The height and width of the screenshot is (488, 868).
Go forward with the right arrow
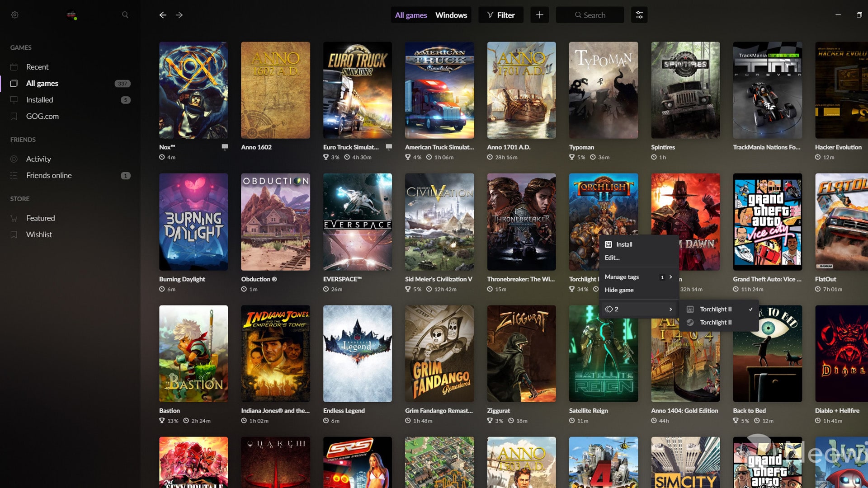pyautogui.click(x=179, y=15)
